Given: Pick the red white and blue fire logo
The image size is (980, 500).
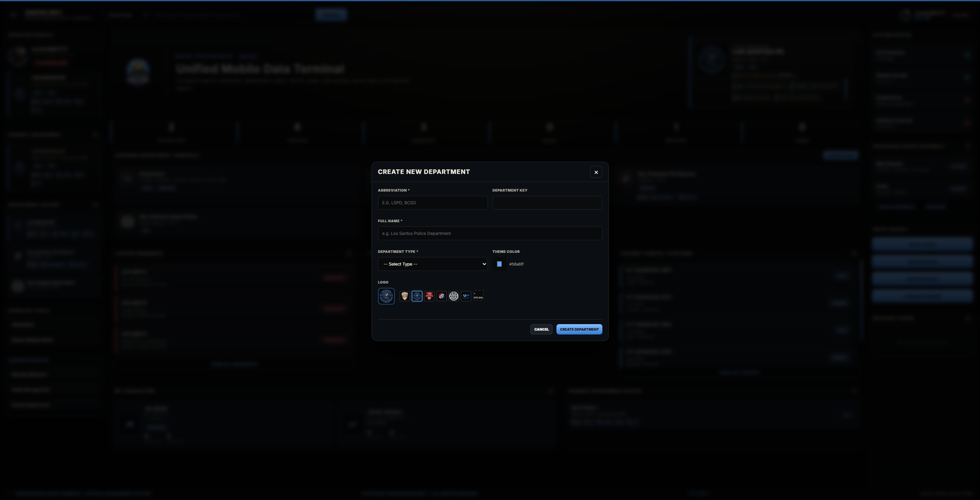Looking at the screenshot, I should point(441,296).
